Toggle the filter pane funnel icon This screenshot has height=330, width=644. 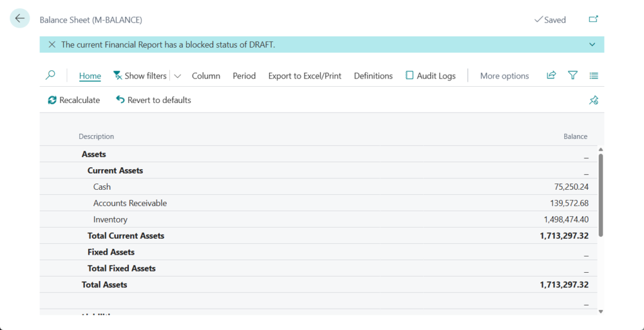pyautogui.click(x=572, y=75)
